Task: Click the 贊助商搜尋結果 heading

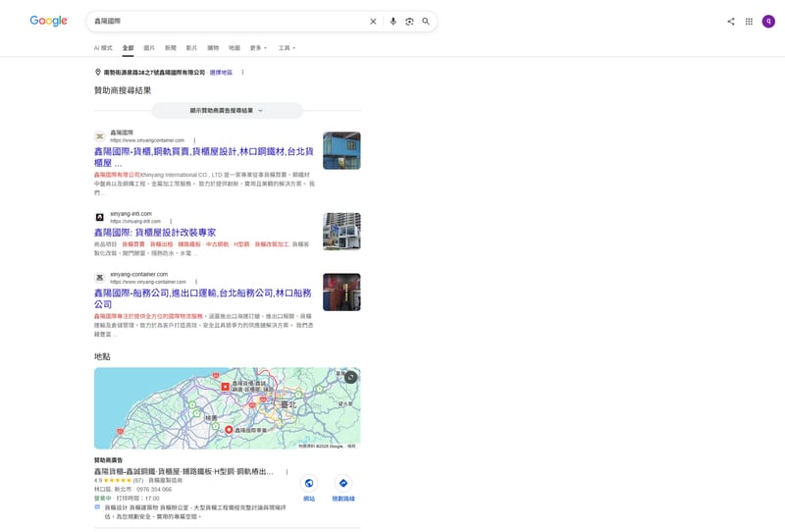Action: pyautogui.click(x=123, y=90)
